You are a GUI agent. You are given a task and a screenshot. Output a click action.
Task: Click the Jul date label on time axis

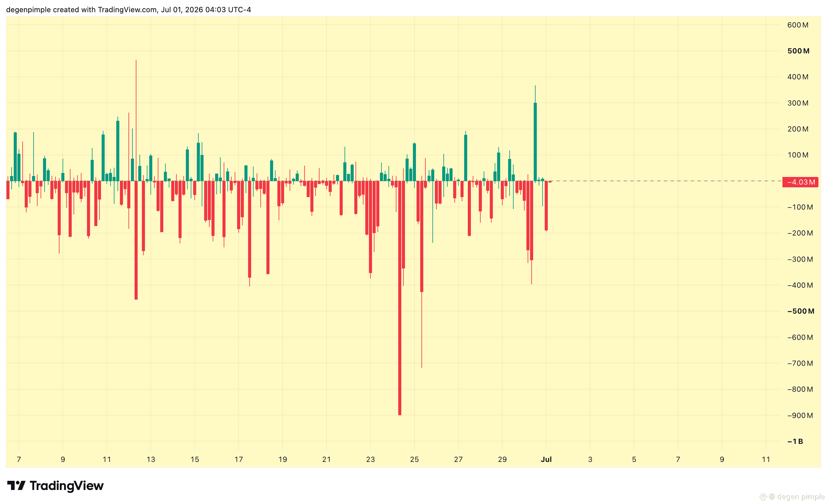(546, 459)
